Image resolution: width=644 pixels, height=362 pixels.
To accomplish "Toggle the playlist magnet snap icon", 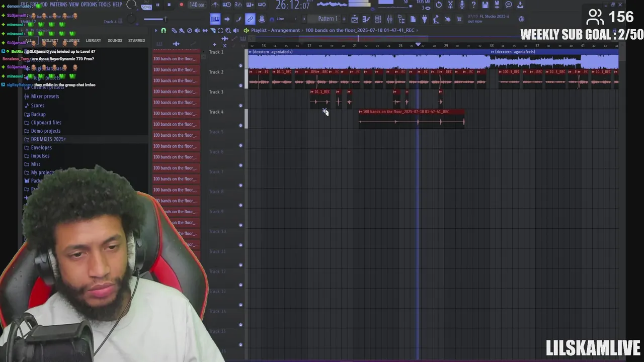I will pos(164,31).
